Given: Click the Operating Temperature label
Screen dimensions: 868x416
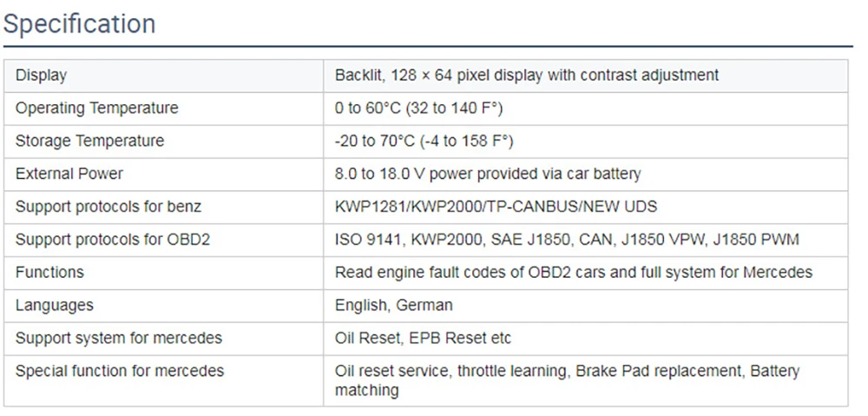Looking at the screenshot, I should point(96,109).
